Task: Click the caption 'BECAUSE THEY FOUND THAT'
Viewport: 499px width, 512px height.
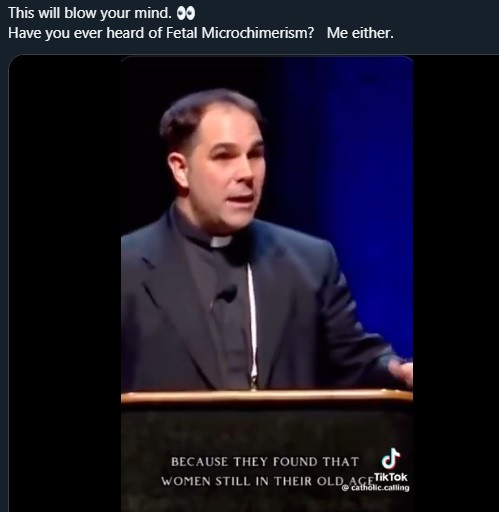Action: (265, 462)
